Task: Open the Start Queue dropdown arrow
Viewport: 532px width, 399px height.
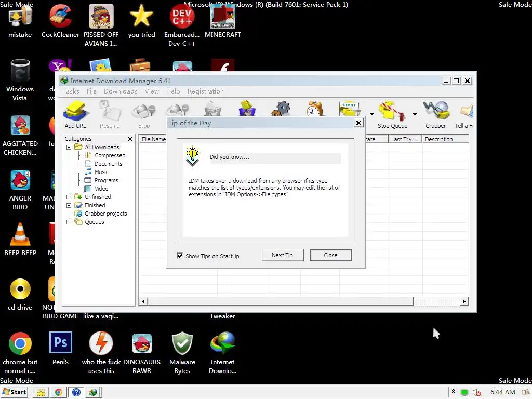Action: point(371,114)
